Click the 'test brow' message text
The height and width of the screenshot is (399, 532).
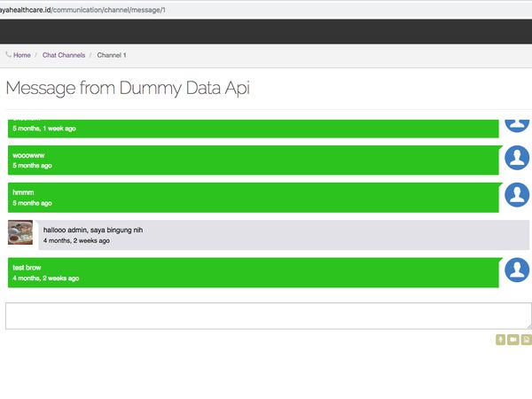(27, 268)
